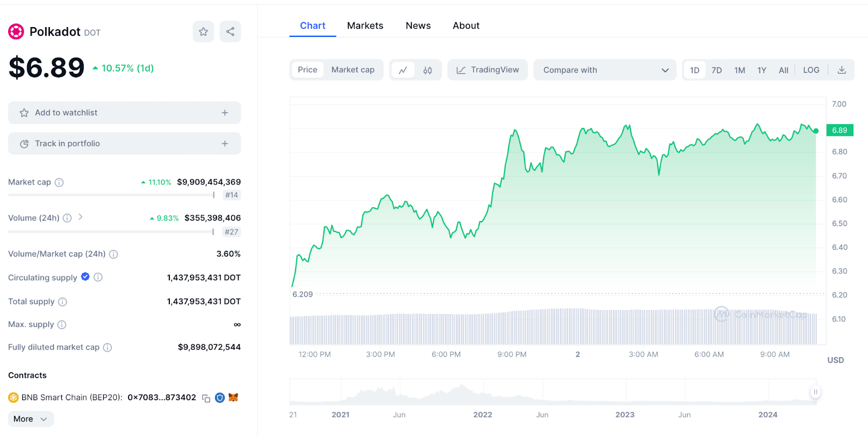This screenshot has width=868, height=438.
Task: Open the Chart tab
Action: pyautogui.click(x=312, y=25)
